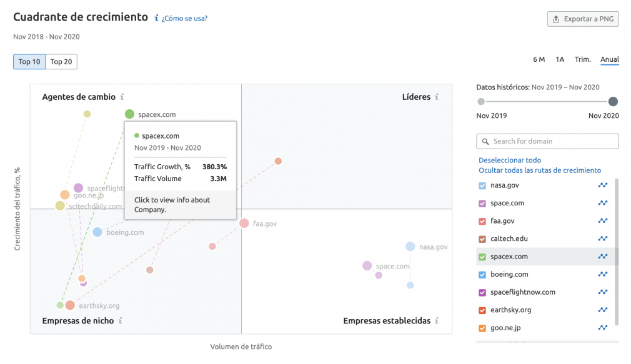Click the green spacex.com bubble on chart
The image size is (631, 364).
point(129,114)
